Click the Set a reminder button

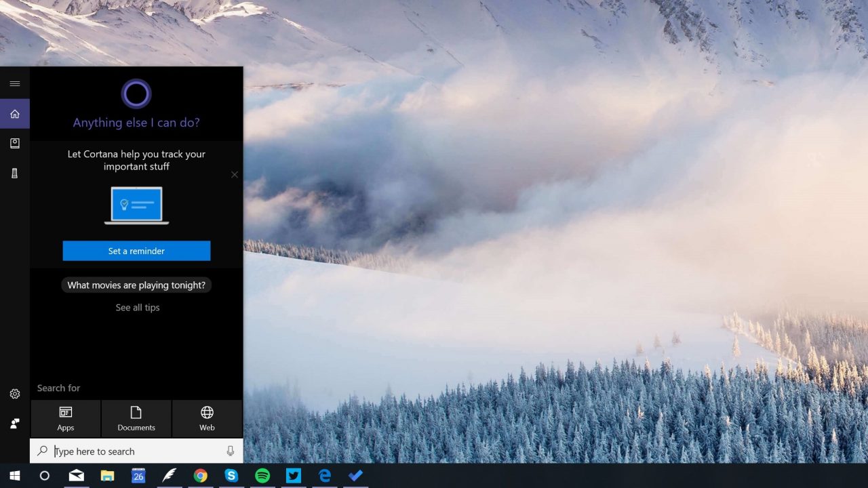pyautogui.click(x=136, y=251)
